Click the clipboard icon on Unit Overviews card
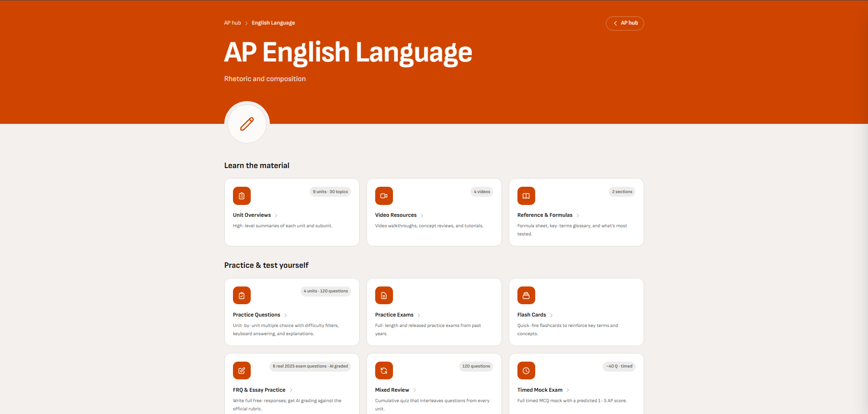This screenshot has width=868, height=414. (x=242, y=196)
